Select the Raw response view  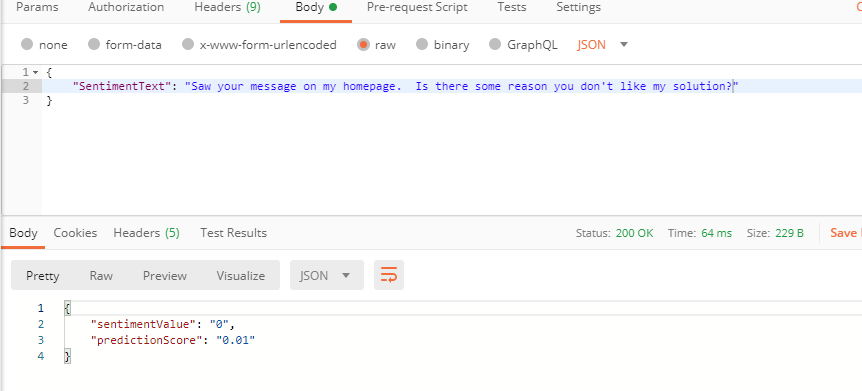[101, 276]
